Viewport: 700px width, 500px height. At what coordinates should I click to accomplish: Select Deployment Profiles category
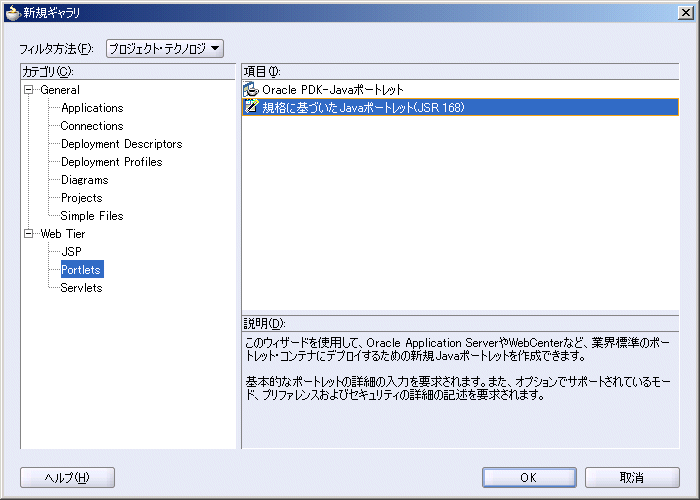[112, 162]
